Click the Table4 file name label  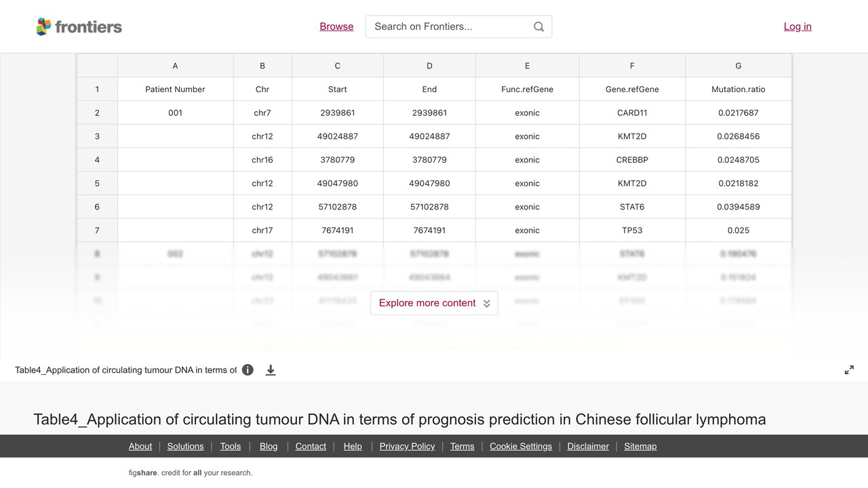(125, 370)
